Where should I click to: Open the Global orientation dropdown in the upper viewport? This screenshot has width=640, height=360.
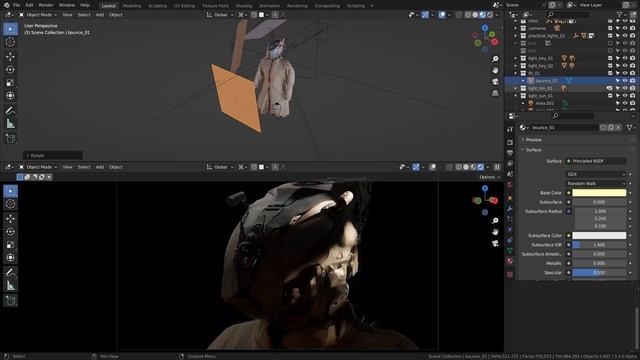(220, 15)
